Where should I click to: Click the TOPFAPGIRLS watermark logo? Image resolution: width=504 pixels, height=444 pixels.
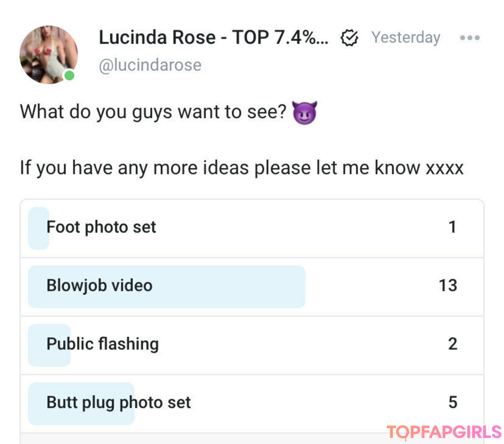pyautogui.click(x=443, y=431)
